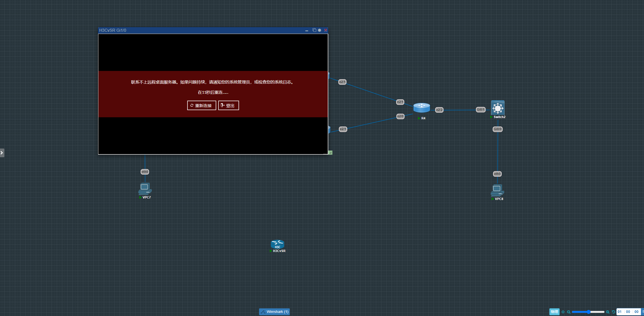Expand the left sidebar arrow
The image size is (644, 316).
tap(2, 153)
